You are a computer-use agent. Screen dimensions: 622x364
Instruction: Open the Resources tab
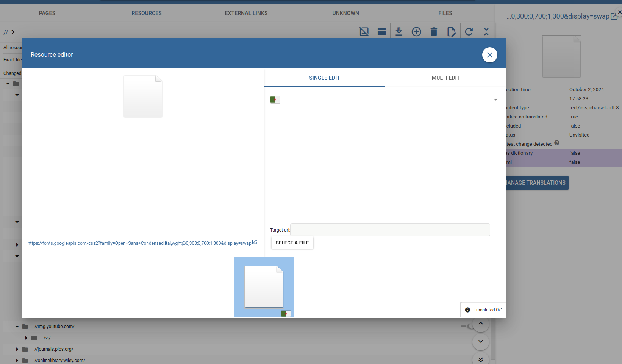pos(147,13)
